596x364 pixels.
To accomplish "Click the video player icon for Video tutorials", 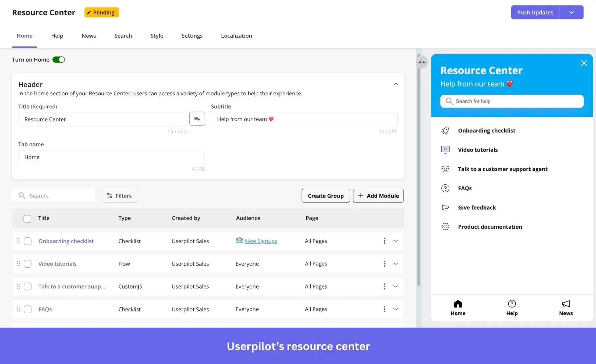I will pos(445,150).
